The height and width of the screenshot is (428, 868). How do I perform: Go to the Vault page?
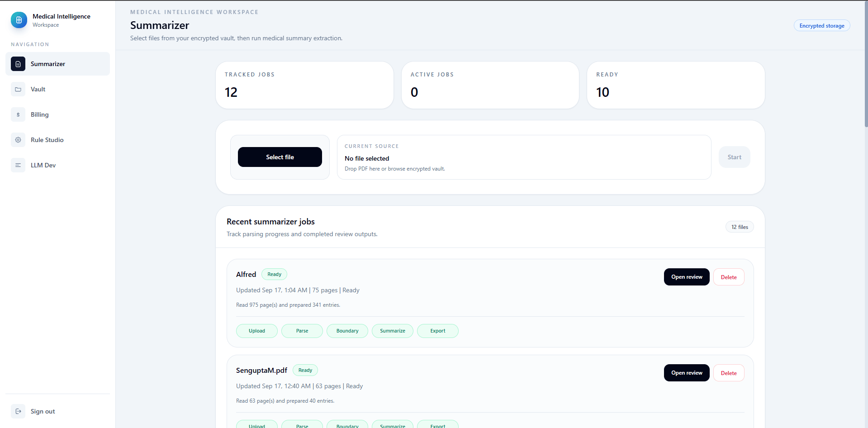[57, 89]
